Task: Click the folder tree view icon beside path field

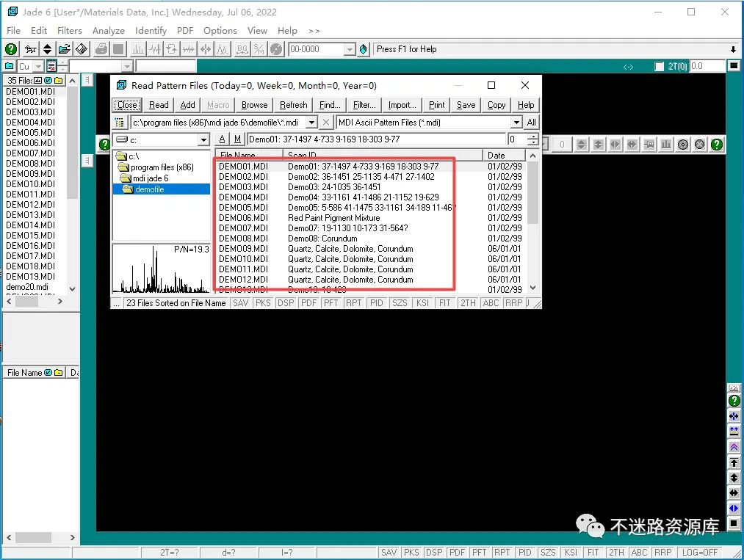Action: [x=120, y=123]
